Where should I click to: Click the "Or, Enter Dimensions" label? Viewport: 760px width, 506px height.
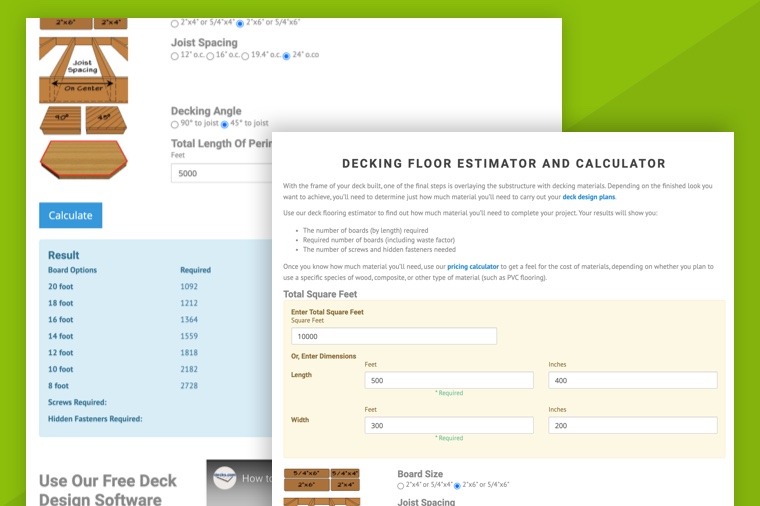(323, 356)
